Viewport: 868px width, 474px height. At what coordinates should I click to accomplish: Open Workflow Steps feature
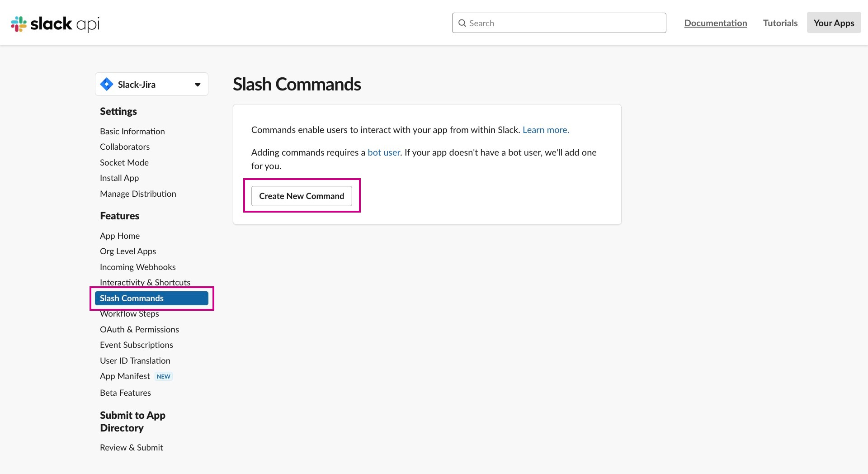pyautogui.click(x=129, y=313)
